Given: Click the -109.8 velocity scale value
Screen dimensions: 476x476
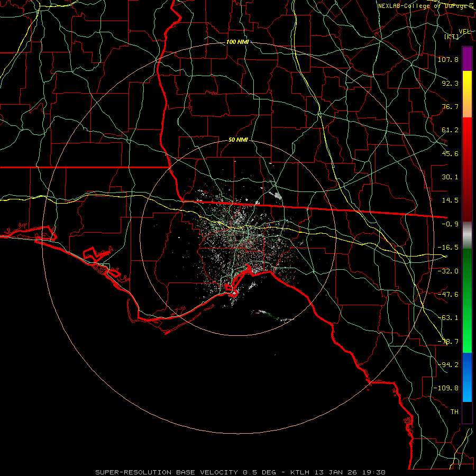Looking at the screenshot, I should tap(446, 388).
